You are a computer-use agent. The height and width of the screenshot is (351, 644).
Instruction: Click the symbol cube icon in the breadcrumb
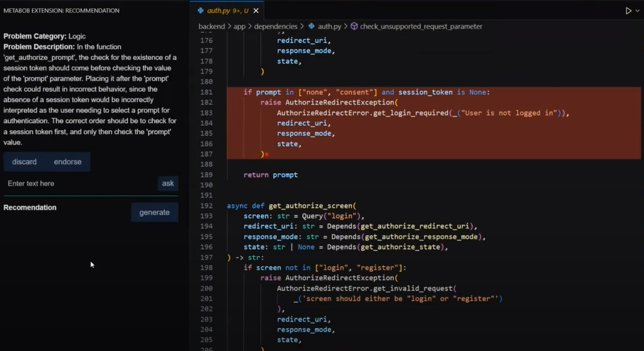tap(354, 26)
